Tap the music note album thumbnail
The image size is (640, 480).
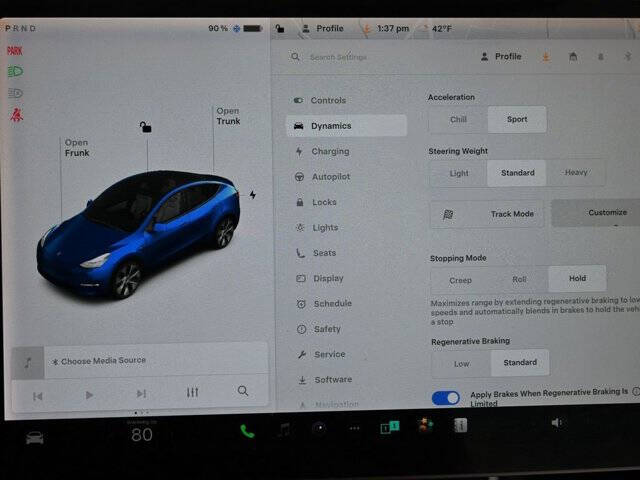[x=28, y=362]
